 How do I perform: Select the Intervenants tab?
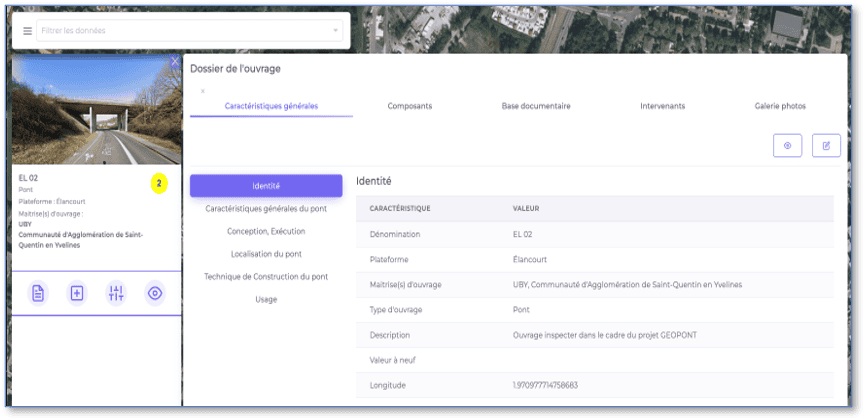(x=662, y=106)
